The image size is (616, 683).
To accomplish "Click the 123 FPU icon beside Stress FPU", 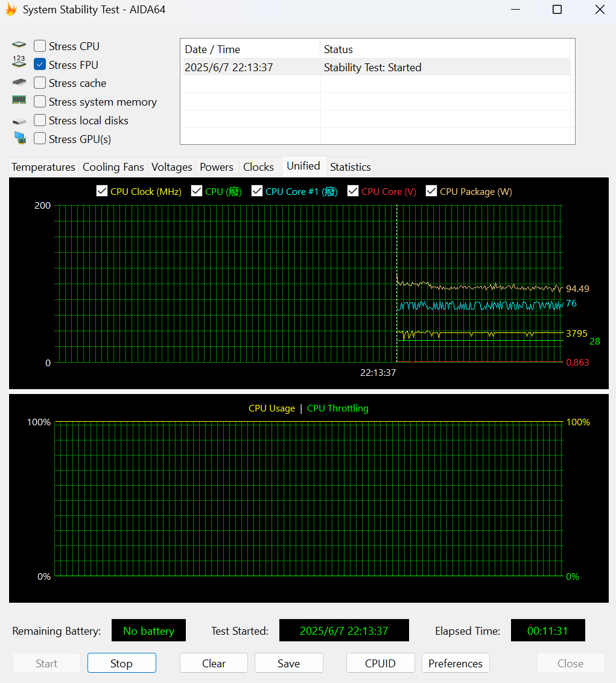I will [x=19, y=62].
